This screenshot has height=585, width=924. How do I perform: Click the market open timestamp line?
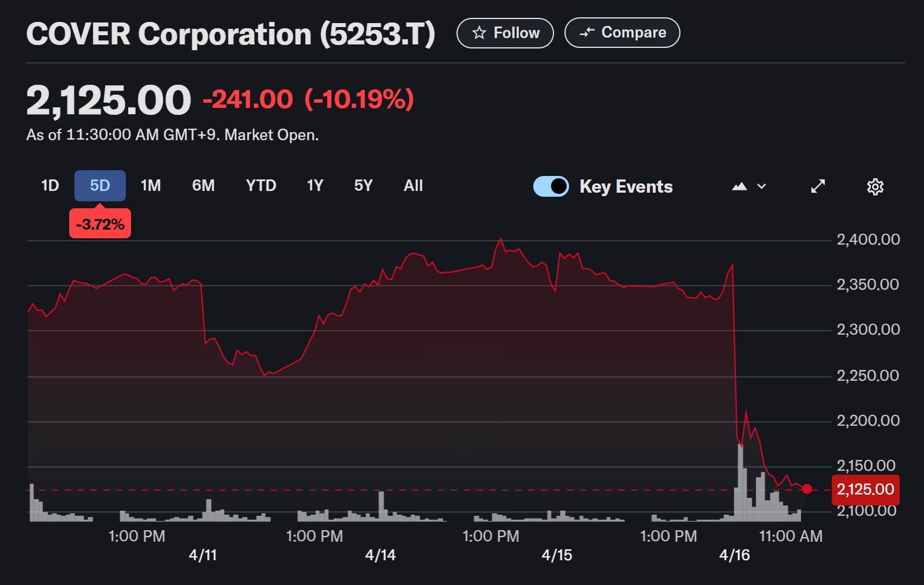click(173, 135)
